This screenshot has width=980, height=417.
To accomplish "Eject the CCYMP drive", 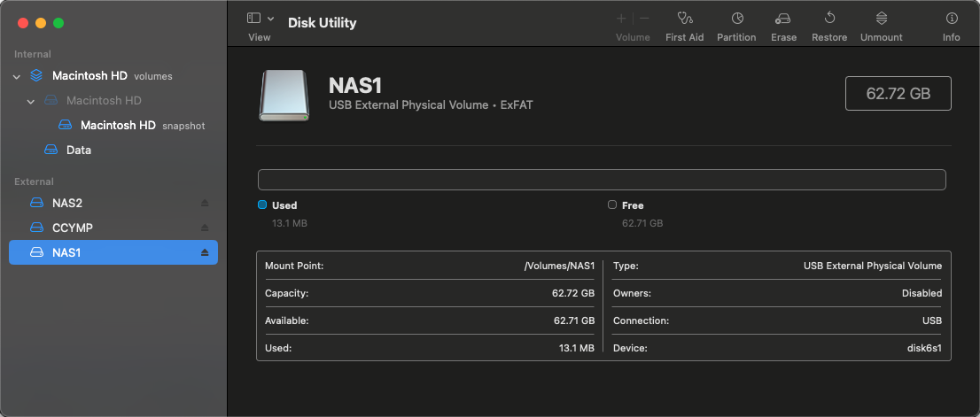I will [x=205, y=228].
